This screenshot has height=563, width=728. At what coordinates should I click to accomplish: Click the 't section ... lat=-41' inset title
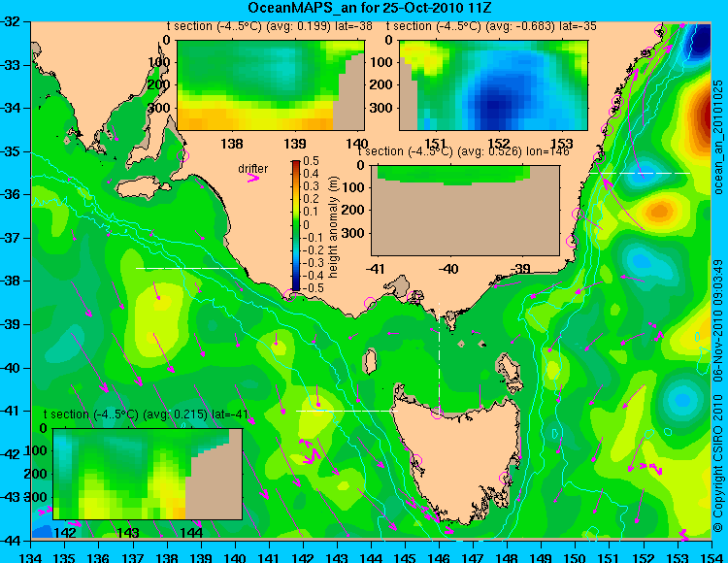coord(146,414)
